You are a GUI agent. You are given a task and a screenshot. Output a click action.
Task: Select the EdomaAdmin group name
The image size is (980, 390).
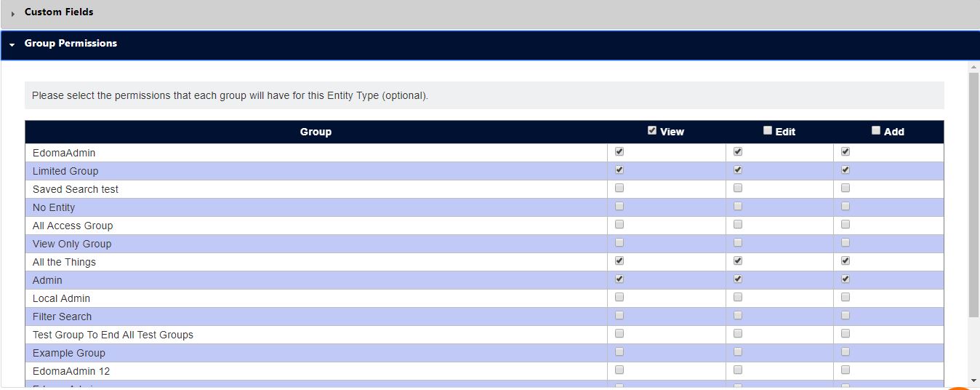64,153
